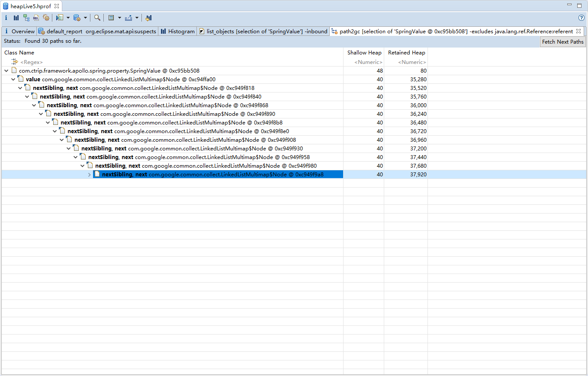Open the Help question mark icon

(x=582, y=18)
